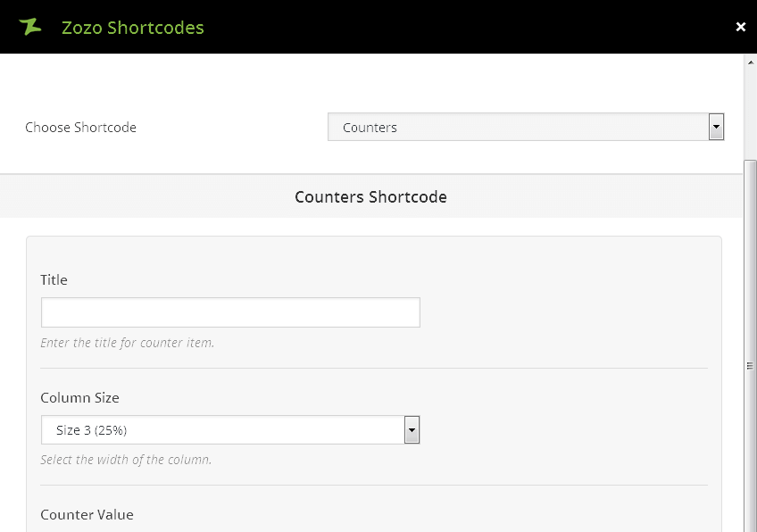Image resolution: width=757 pixels, height=532 pixels.
Task: Open the Choose Shortcode dropdown showing Counters
Action: click(x=518, y=128)
